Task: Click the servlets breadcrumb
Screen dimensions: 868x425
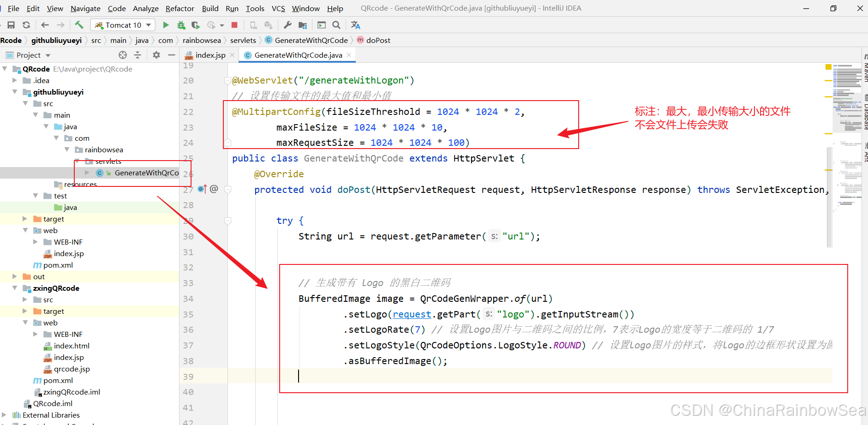Action: [x=243, y=40]
